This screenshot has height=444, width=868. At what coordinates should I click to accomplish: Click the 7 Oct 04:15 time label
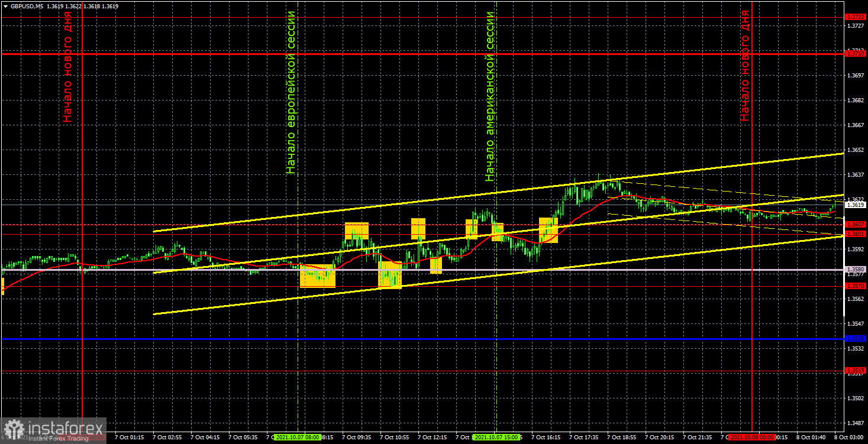coord(206,437)
